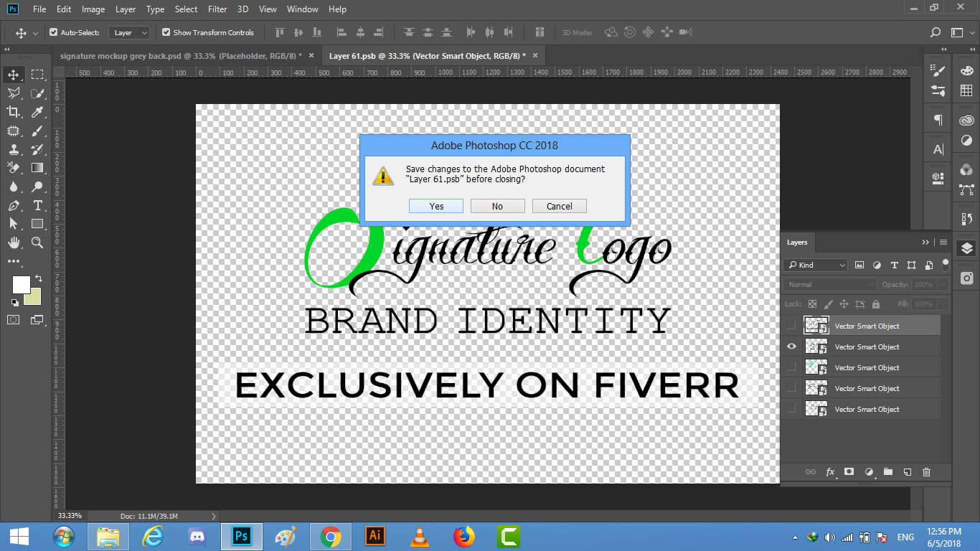Filter layers for type layers icon
This screenshot has width=980, height=551.
(x=894, y=265)
